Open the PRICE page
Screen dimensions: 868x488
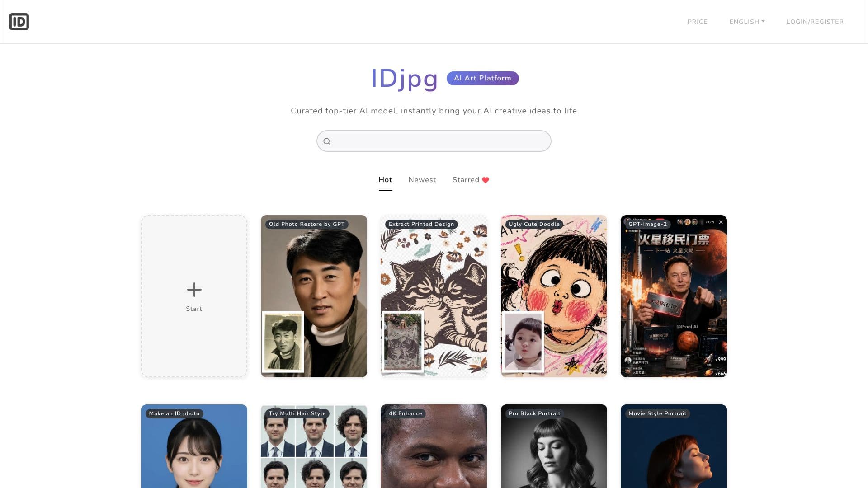pyautogui.click(x=697, y=22)
